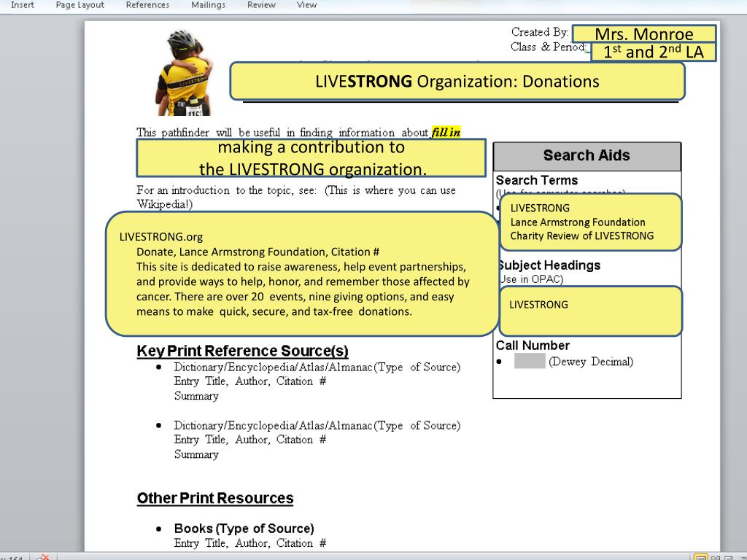Click the '(Dewey Decimal)' text
The height and width of the screenshot is (560, 747).
(x=591, y=362)
